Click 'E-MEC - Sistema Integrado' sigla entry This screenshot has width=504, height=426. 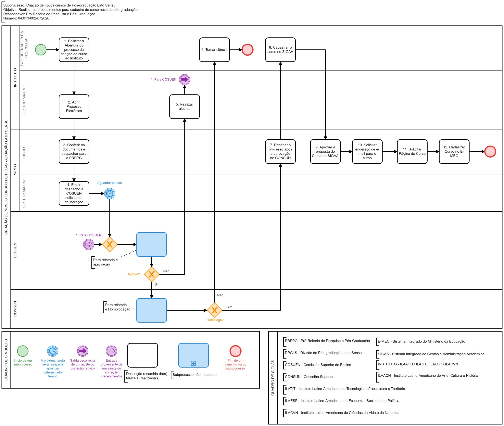point(421,342)
